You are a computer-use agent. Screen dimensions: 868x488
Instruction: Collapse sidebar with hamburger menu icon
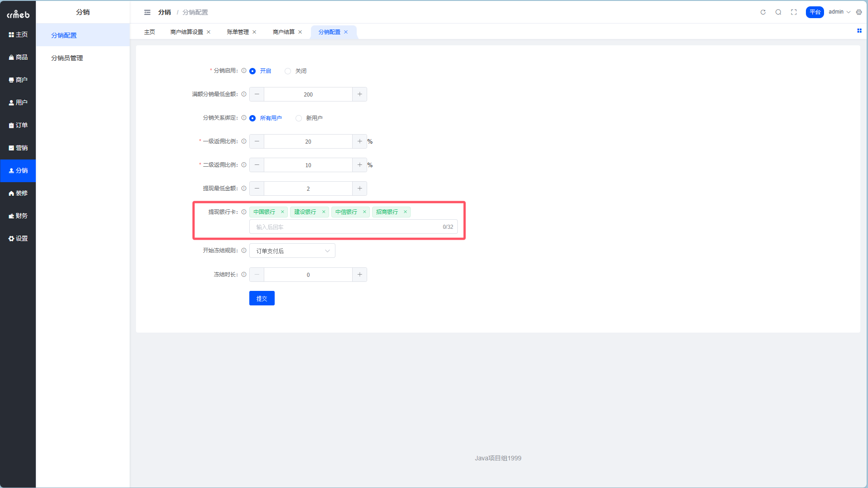(x=147, y=12)
